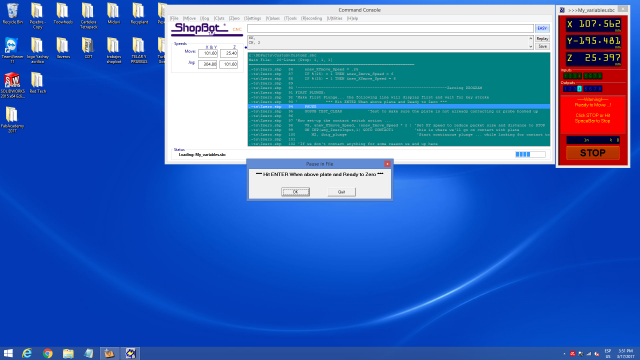
Task: Open the Red Tech desktop folder
Action: pos(38,83)
